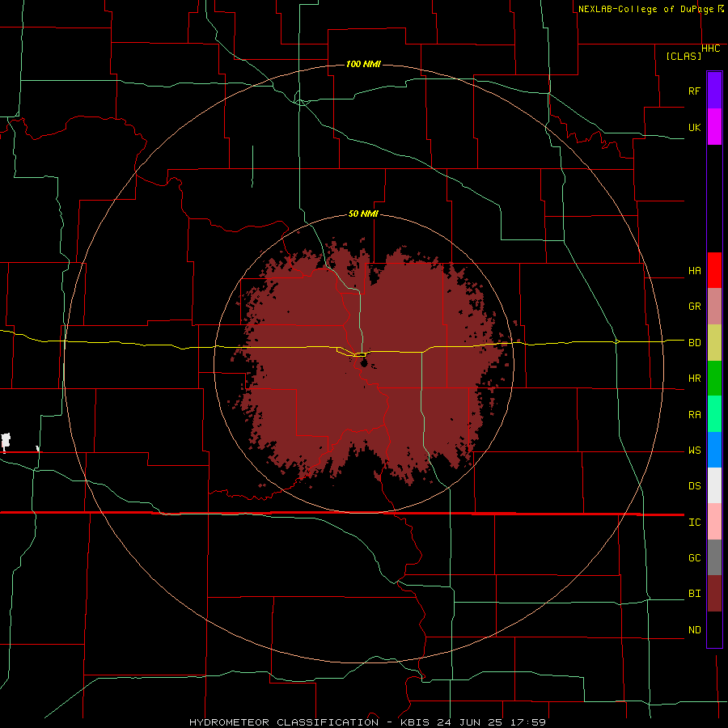This screenshot has height=728, width=728.
Task: Click the 100 NMI range ring label
Action: click(363, 64)
